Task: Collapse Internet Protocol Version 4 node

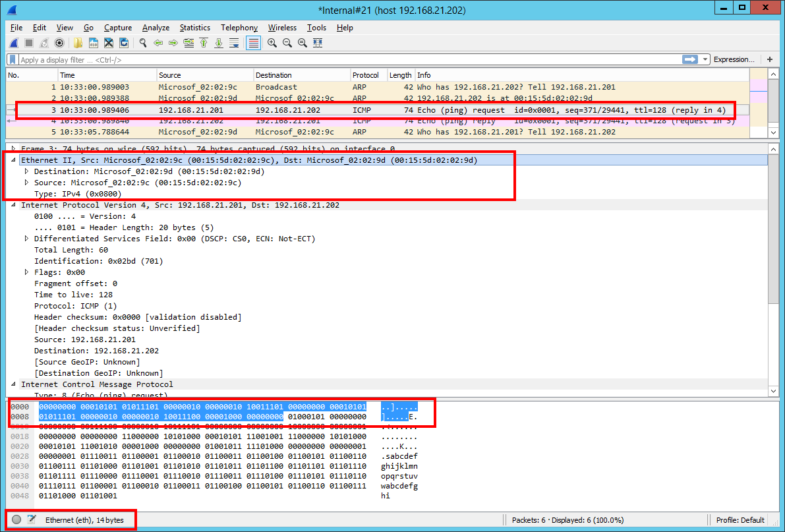Action: click(14, 205)
